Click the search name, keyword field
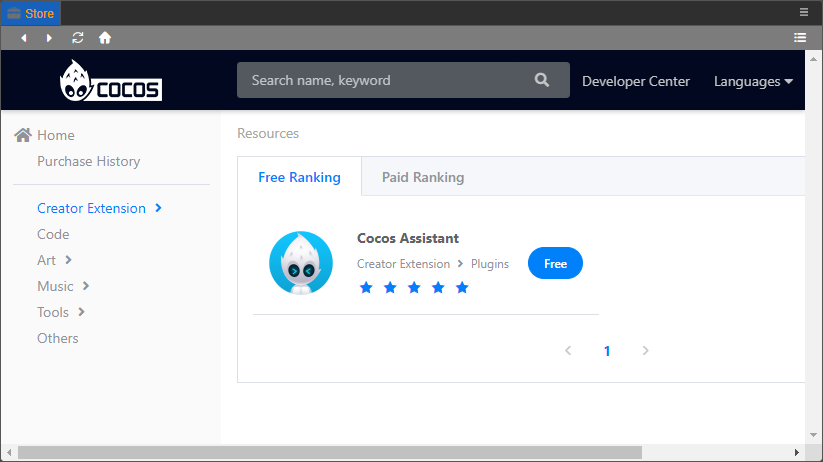This screenshot has width=823, height=462. point(385,80)
